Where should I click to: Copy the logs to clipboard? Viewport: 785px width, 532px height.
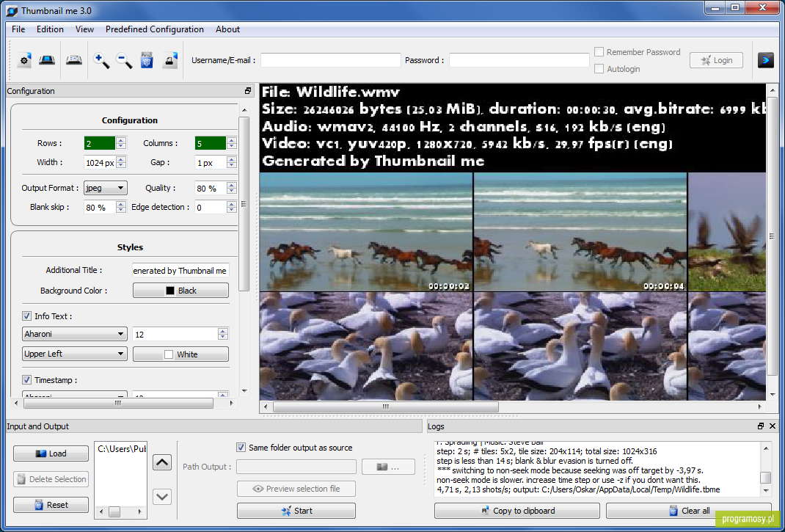[x=517, y=511]
